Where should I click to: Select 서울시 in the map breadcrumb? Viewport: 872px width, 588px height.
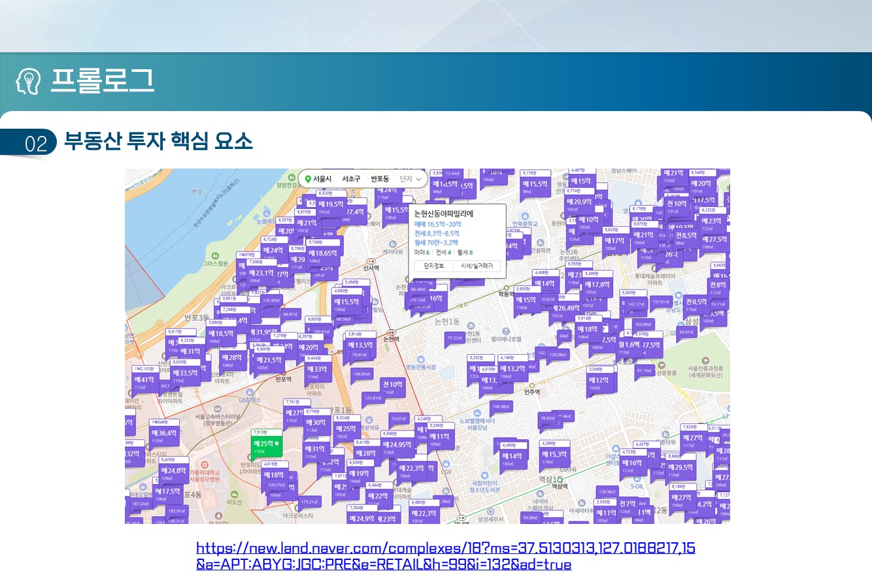pos(322,179)
